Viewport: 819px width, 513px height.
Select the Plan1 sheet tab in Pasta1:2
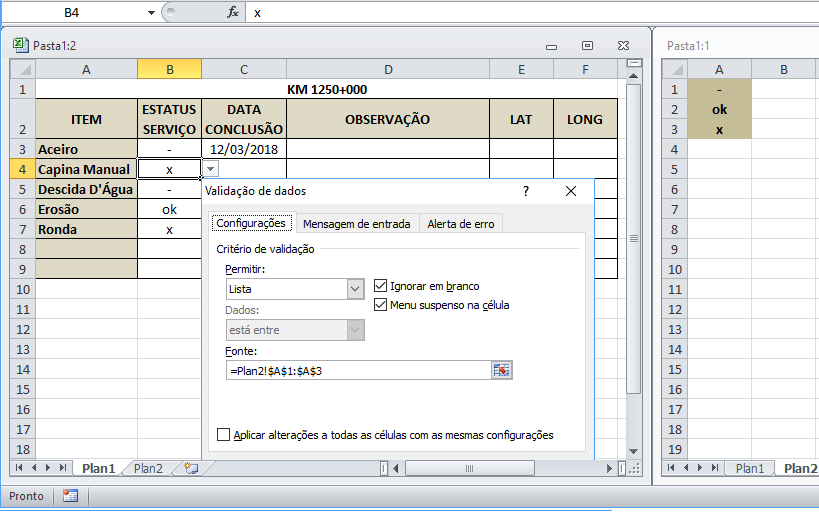tap(98, 468)
